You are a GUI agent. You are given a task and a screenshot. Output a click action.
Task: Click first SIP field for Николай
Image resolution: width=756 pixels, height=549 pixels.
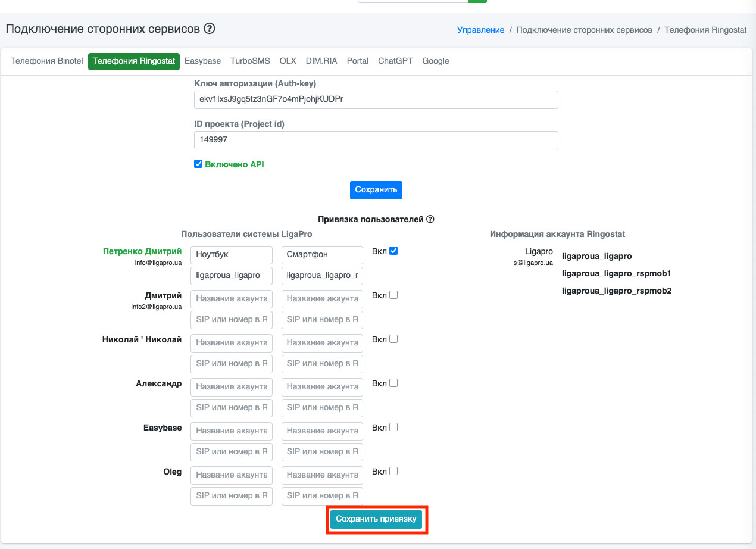[x=232, y=363]
